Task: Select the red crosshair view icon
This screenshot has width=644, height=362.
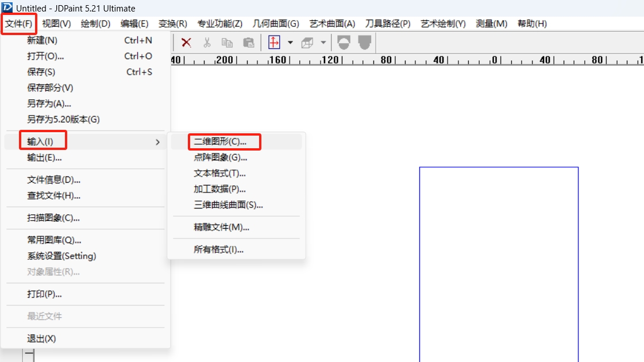Action: click(x=274, y=43)
